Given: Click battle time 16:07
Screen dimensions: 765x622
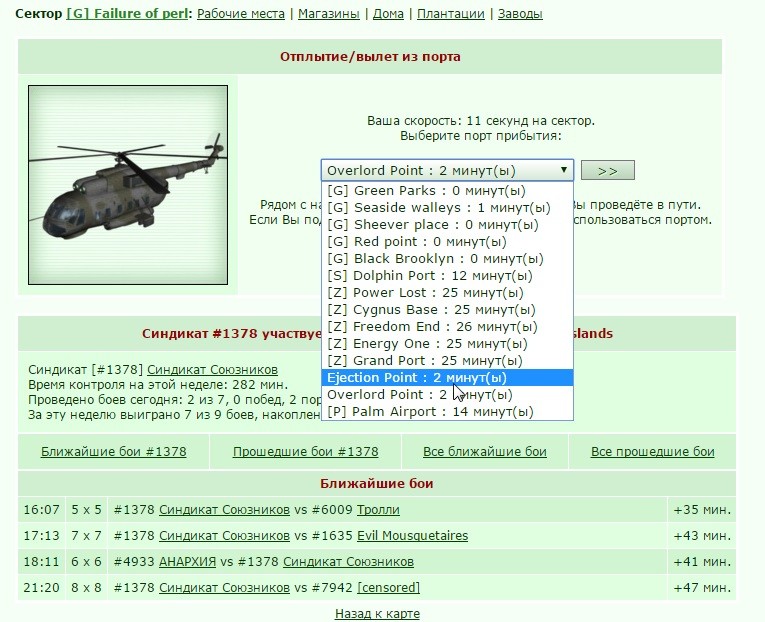Looking at the screenshot, I should [41, 510].
